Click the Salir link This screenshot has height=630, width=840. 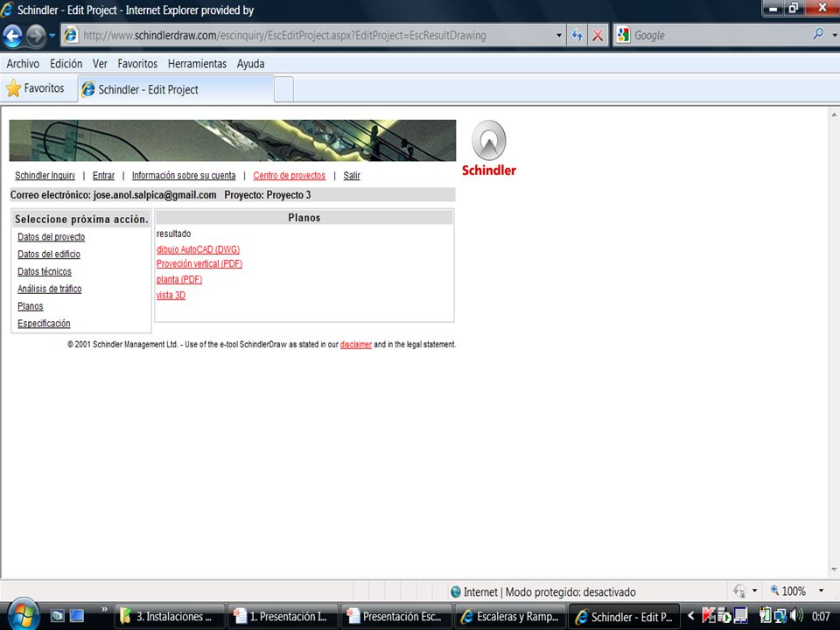pos(352,176)
